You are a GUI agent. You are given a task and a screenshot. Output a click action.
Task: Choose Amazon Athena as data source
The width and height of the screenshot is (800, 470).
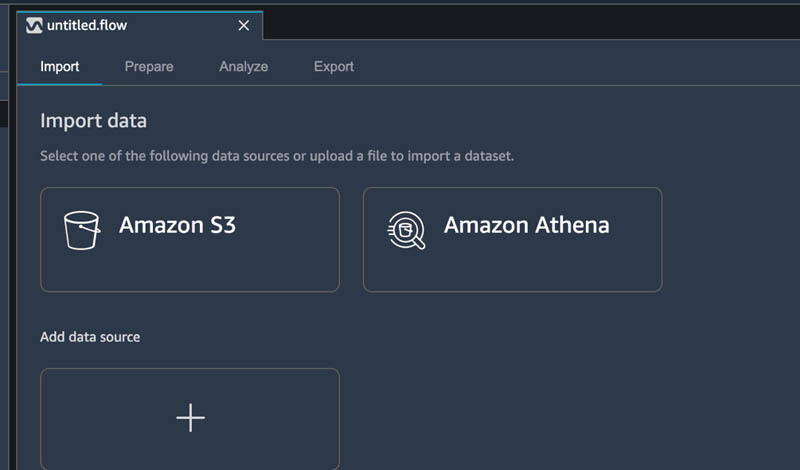pyautogui.click(x=512, y=239)
